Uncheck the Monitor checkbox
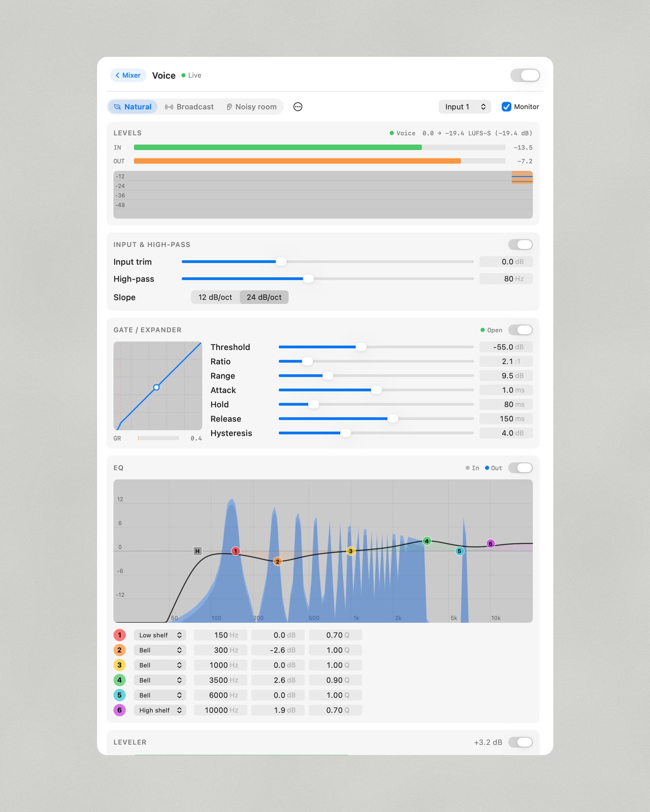This screenshot has width=650, height=812. pos(506,107)
